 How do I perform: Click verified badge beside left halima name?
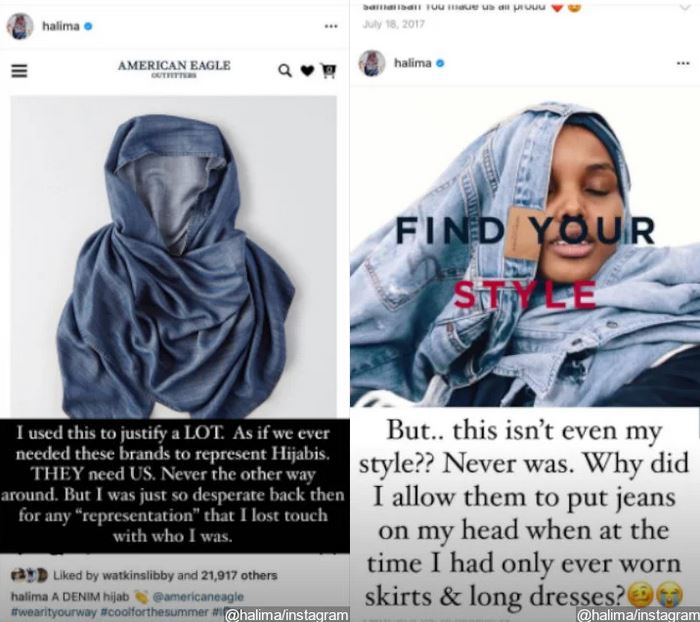[x=88, y=26]
